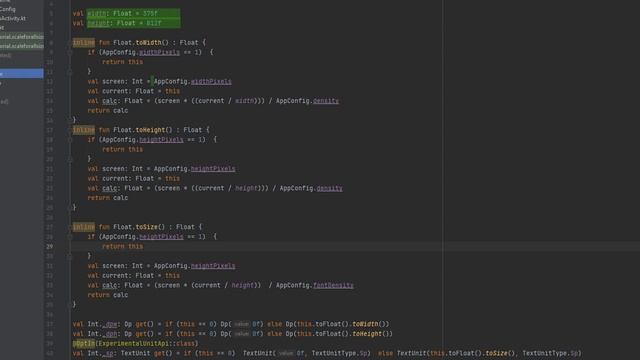Click the 'value' parameter hint in dpw line
The image size is (640, 360).
click(242, 324)
